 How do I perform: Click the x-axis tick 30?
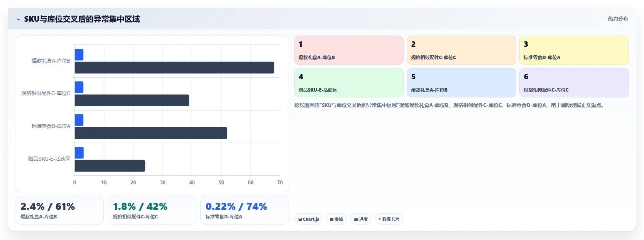click(162, 182)
